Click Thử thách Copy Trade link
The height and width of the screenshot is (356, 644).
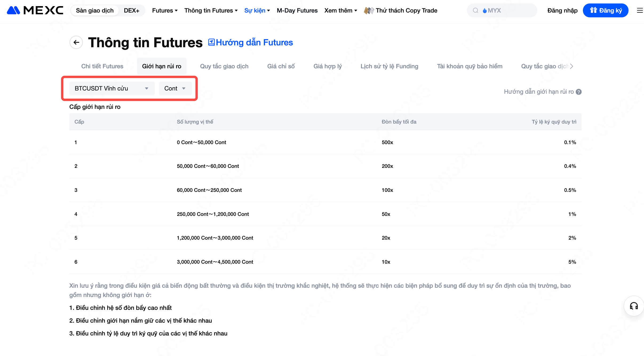pos(406,10)
